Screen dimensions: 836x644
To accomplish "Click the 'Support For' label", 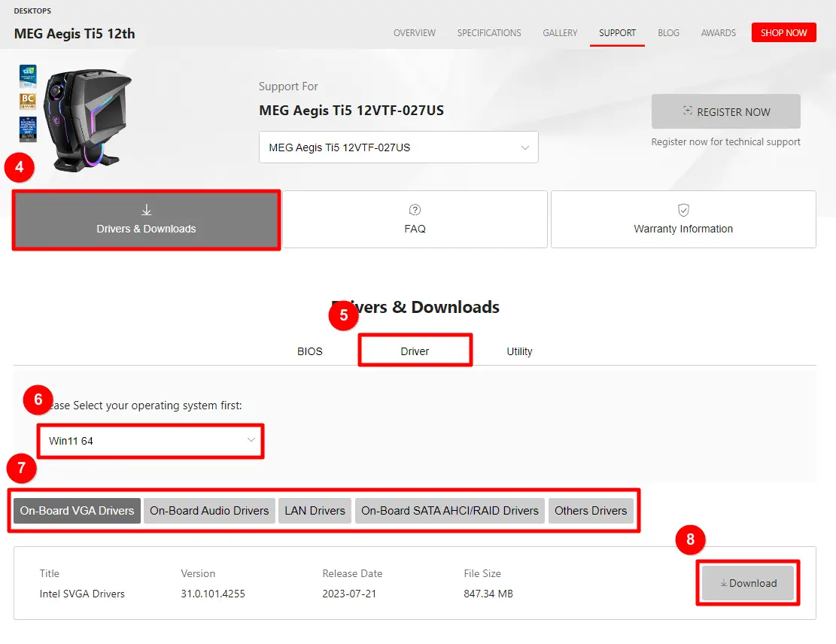I will click(x=288, y=87).
